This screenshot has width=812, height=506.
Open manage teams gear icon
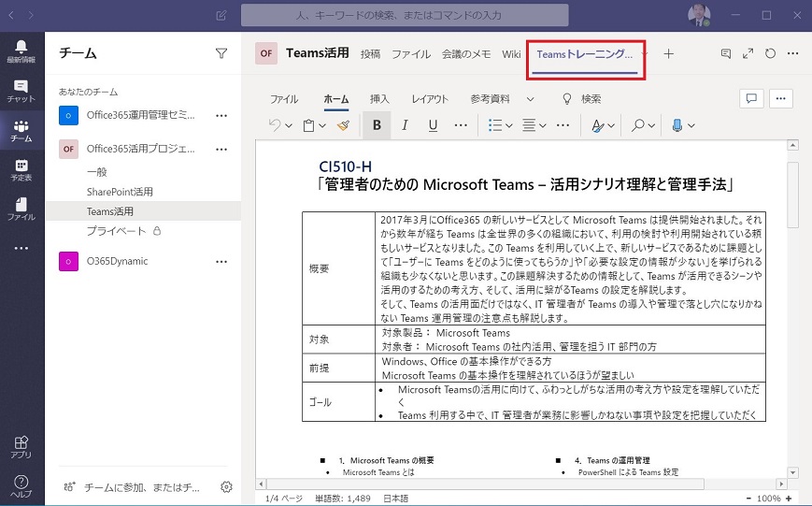pos(226,486)
